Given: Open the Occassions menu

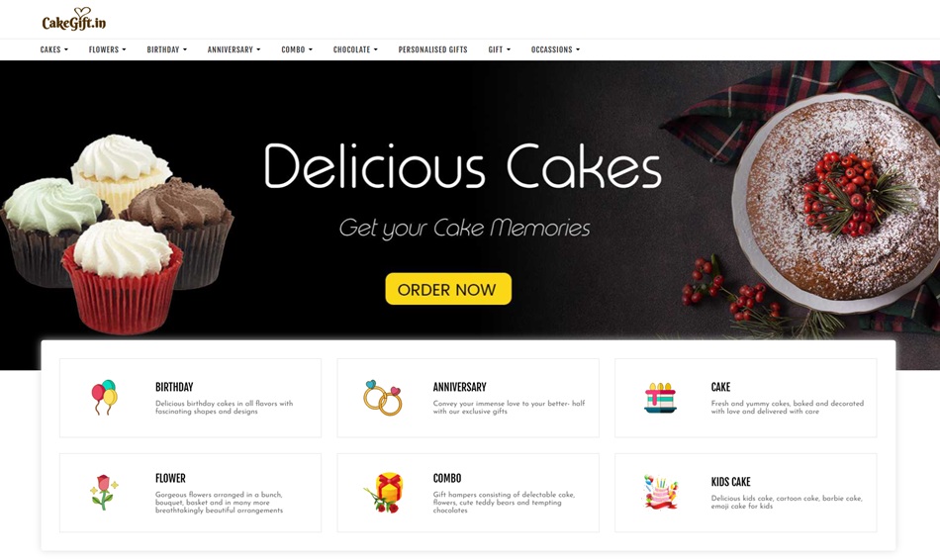Looking at the screenshot, I should coord(555,49).
